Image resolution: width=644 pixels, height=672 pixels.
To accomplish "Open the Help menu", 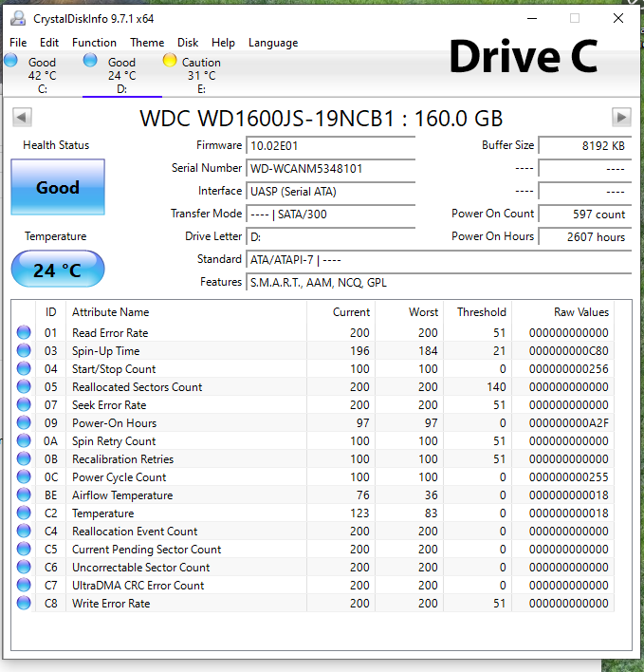I will click(x=223, y=43).
